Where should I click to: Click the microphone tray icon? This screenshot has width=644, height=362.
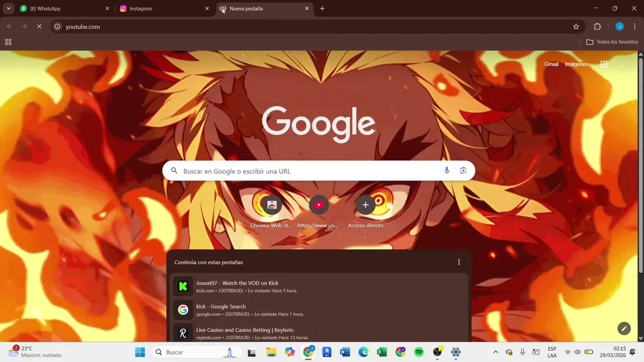(x=522, y=352)
